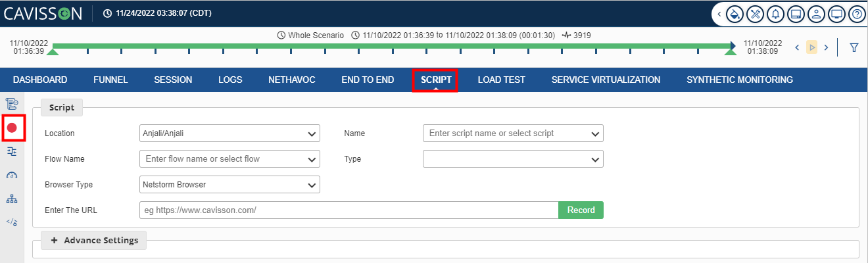Click the monitor display icon in header
The width and height of the screenshot is (868, 263).
point(836,13)
